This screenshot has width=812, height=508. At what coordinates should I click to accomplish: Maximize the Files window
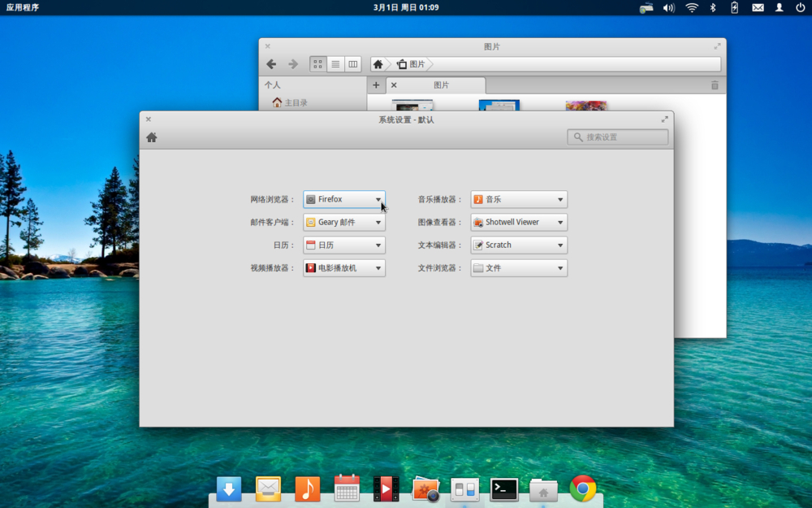[x=717, y=46]
